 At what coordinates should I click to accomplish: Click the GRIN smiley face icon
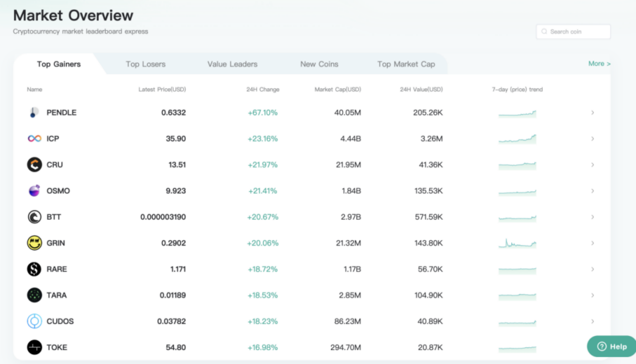coord(34,243)
